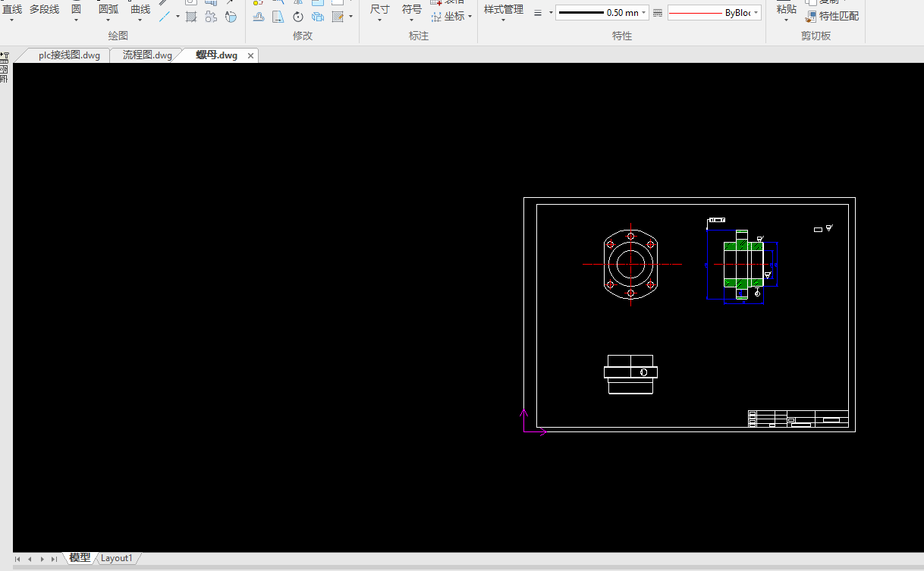Open the 符号 symbol tool

click(x=412, y=9)
